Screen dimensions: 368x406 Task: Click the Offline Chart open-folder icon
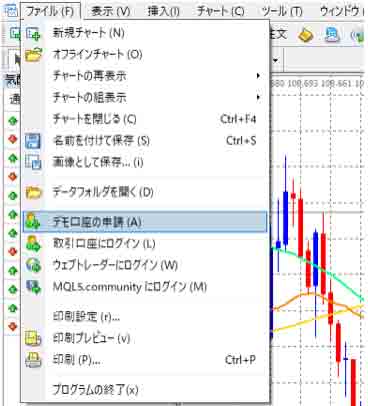coord(34,55)
